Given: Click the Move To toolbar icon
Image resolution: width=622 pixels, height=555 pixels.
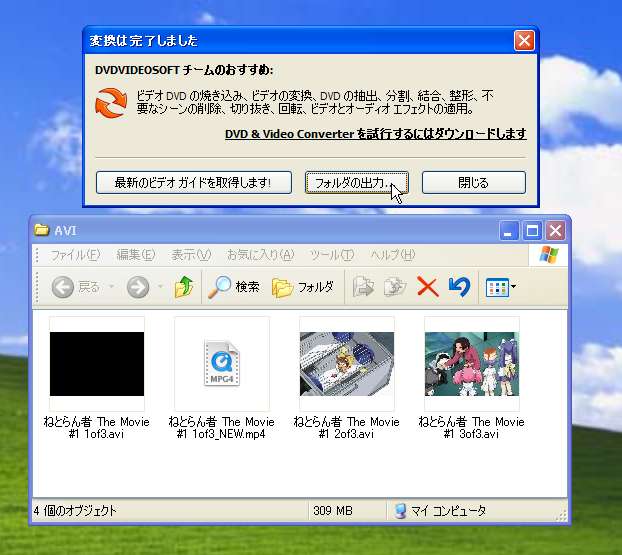Looking at the screenshot, I should point(363,287).
